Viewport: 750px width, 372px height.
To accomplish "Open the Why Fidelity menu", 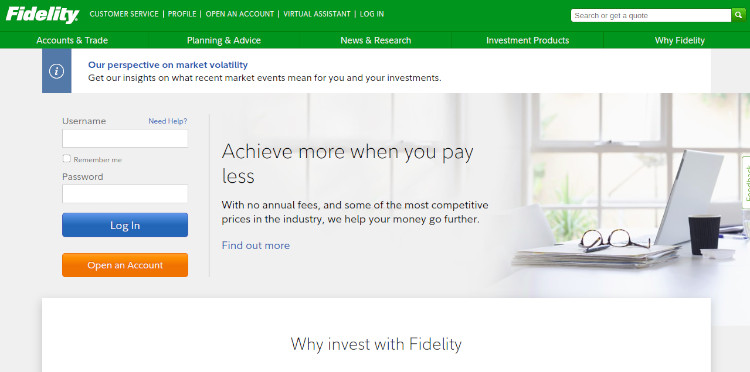I will [x=679, y=41].
